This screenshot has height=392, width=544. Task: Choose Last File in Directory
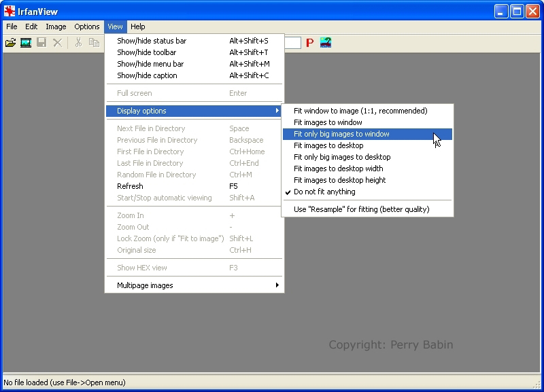tap(194, 163)
